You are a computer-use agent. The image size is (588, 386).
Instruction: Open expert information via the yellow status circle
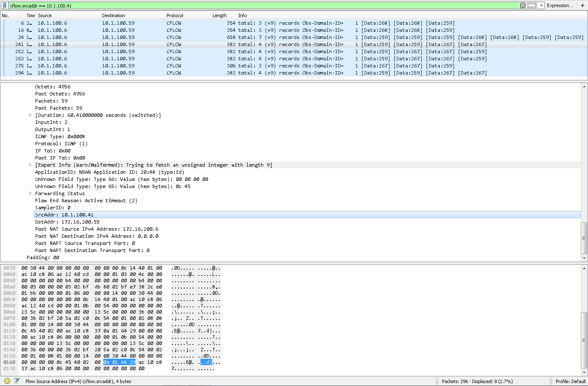tap(7, 381)
